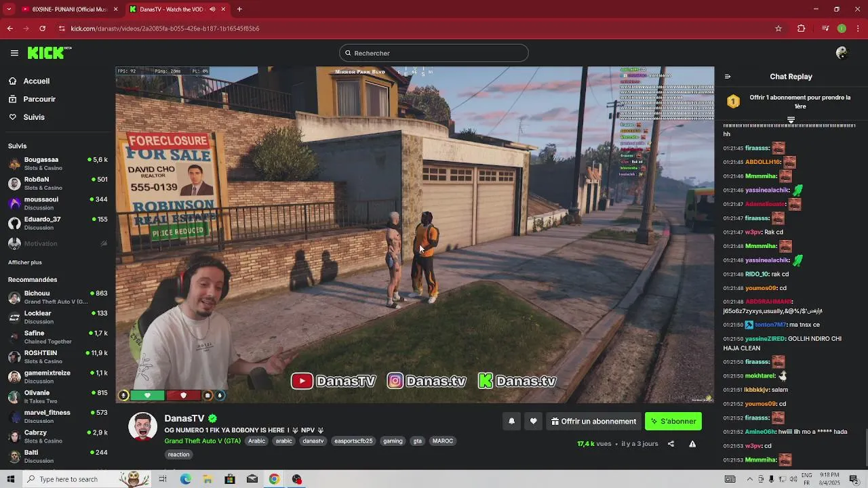Bookmark this page with star icon
The height and width of the screenshot is (488, 868).
pos(778,28)
